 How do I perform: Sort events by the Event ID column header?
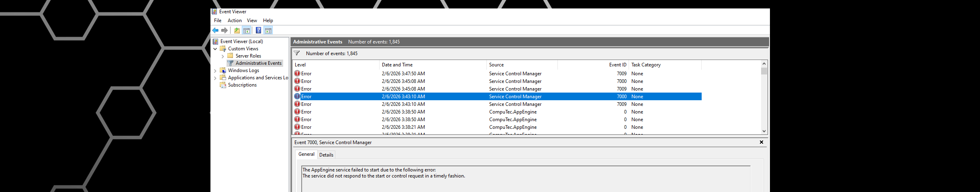point(617,65)
